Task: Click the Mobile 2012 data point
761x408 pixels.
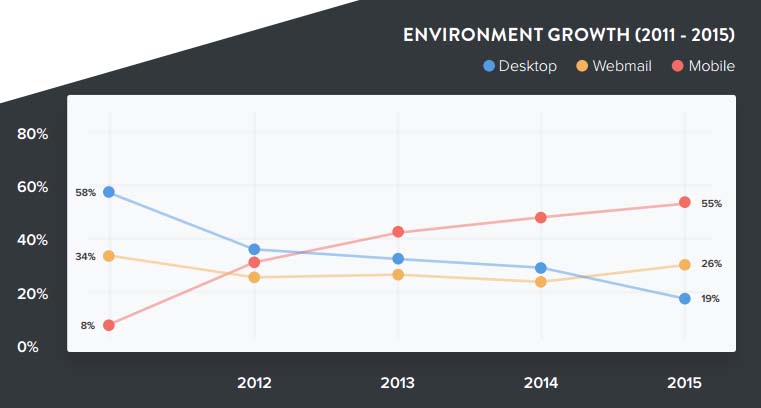Action: [x=254, y=262]
